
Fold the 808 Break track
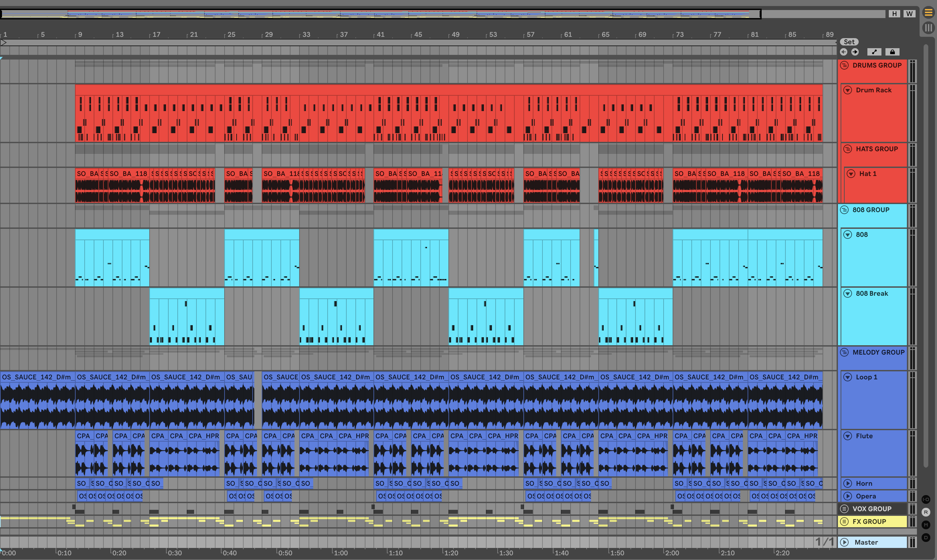click(848, 294)
